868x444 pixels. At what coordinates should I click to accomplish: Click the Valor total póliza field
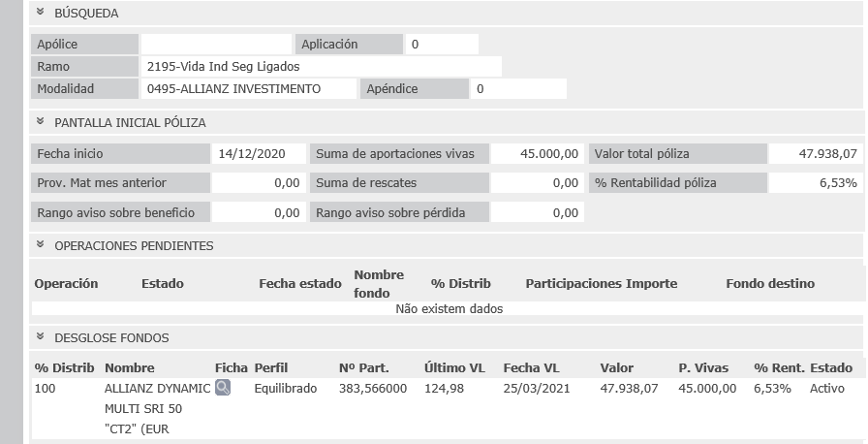[x=814, y=154]
